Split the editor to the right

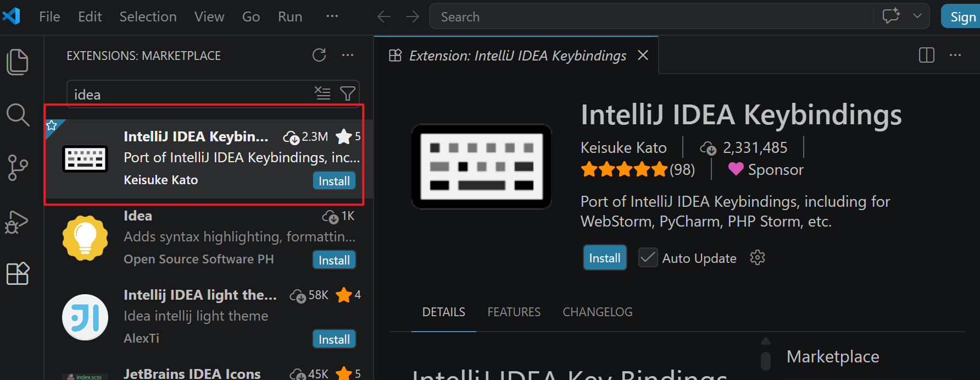(x=927, y=55)
